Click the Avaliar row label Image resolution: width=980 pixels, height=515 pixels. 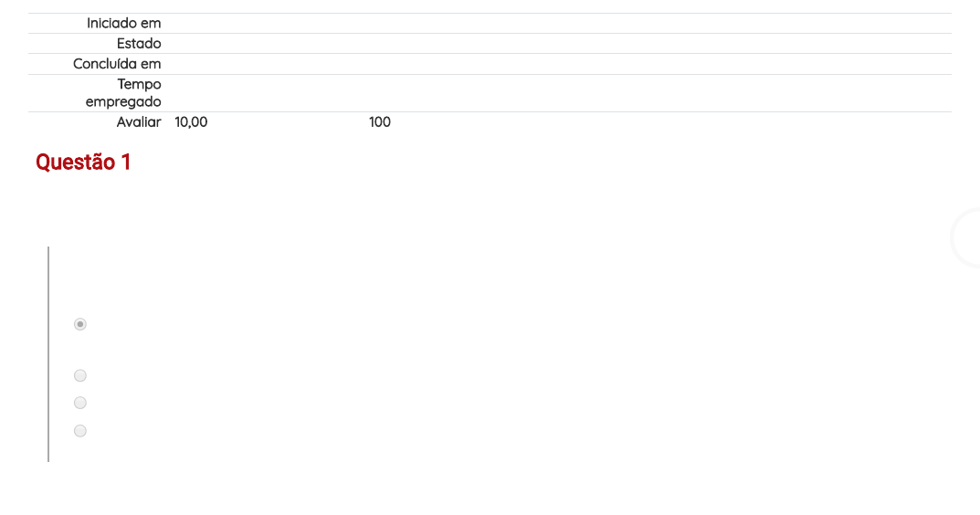point(139,121)
